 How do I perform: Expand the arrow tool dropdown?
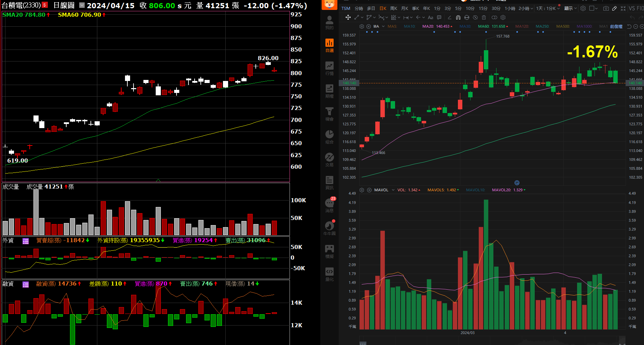[423, 17]
